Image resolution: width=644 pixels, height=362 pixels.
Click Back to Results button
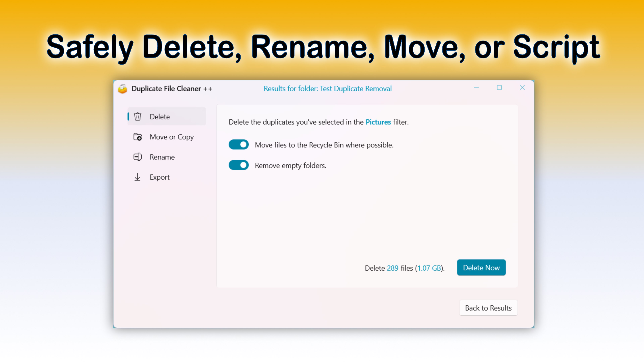click(488, 308)
